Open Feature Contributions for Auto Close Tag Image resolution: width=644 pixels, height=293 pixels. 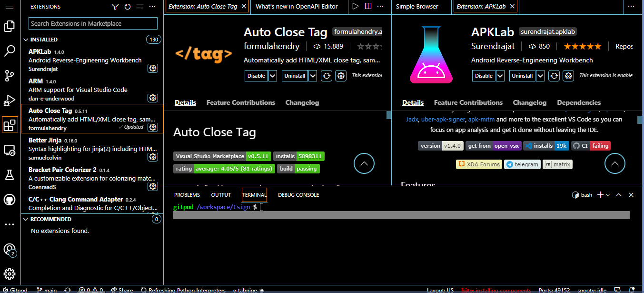241,102
